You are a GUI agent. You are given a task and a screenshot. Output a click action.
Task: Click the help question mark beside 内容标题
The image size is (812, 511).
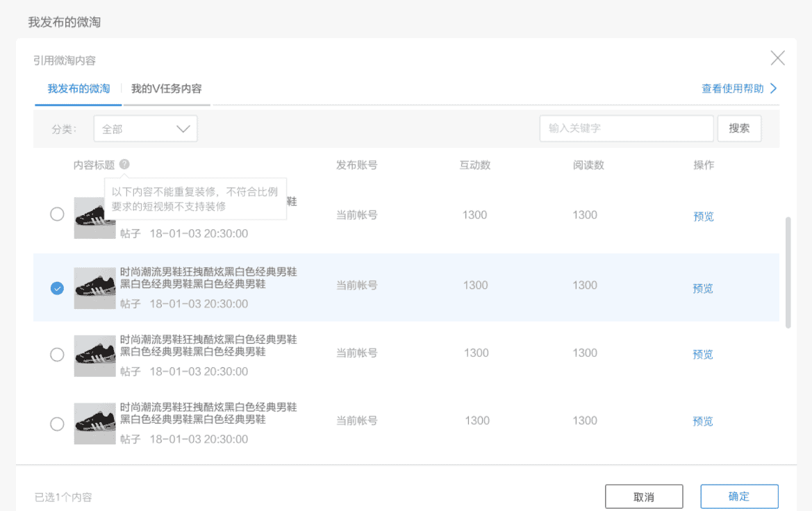click(x=124, y=165)
